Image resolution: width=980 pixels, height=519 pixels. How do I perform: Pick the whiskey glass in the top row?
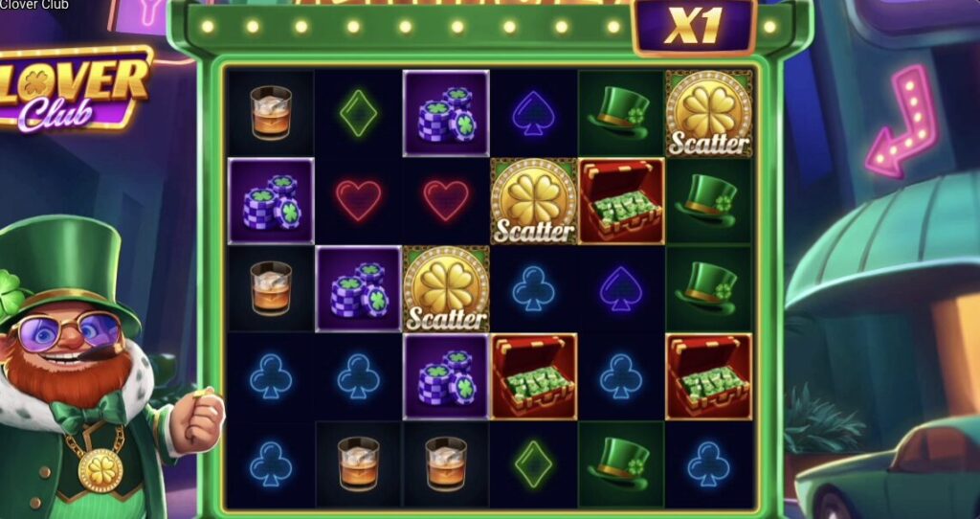(x=271, y=113)
